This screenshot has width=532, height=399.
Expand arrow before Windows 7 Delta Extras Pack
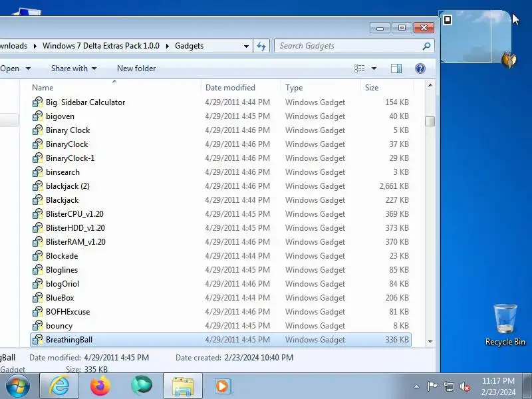(35, 46)
